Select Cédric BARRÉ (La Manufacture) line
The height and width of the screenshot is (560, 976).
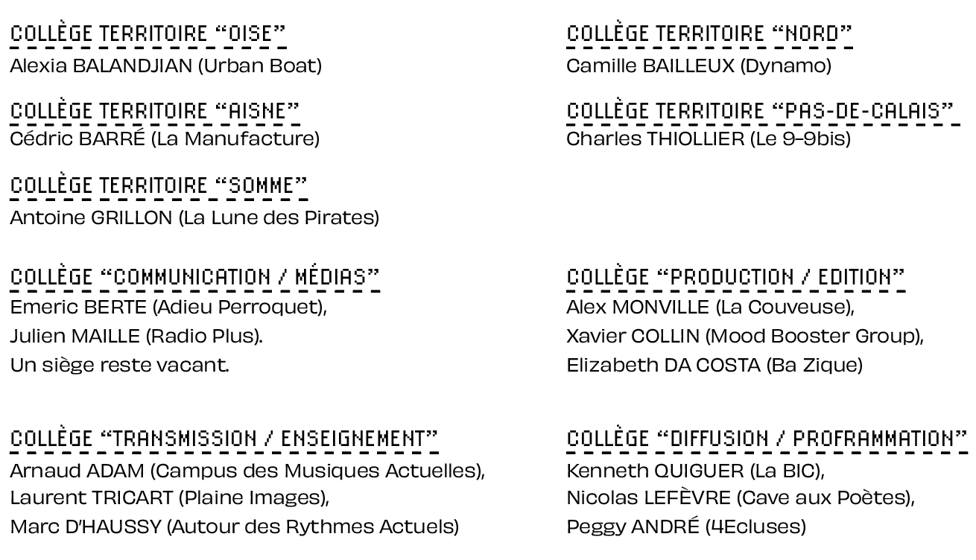tap(165, 139)
